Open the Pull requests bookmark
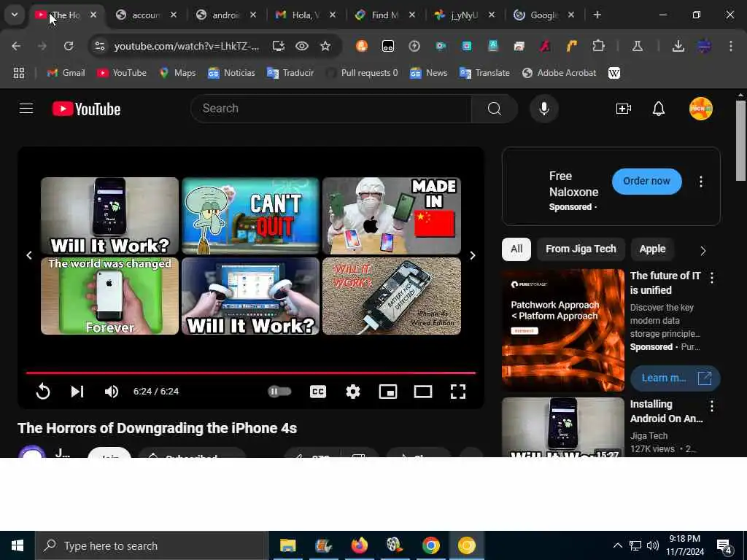This screenshot has height=560, width=747. click(363, 73)
